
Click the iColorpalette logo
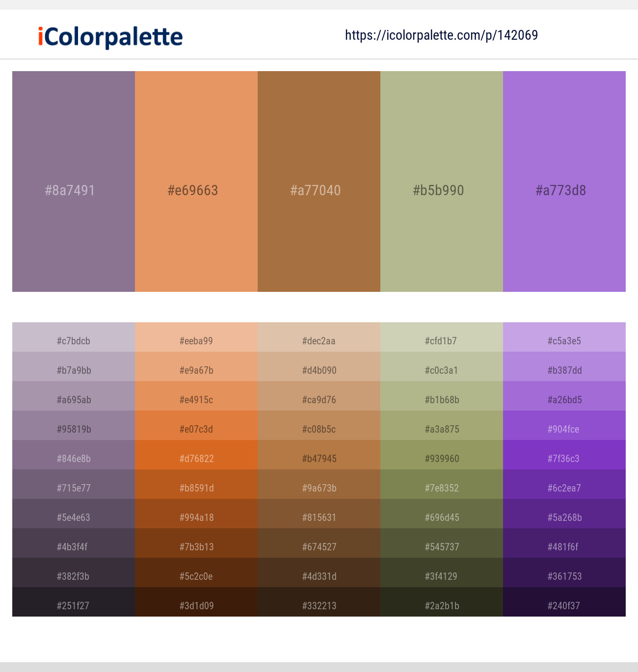[x=110, y=37]
